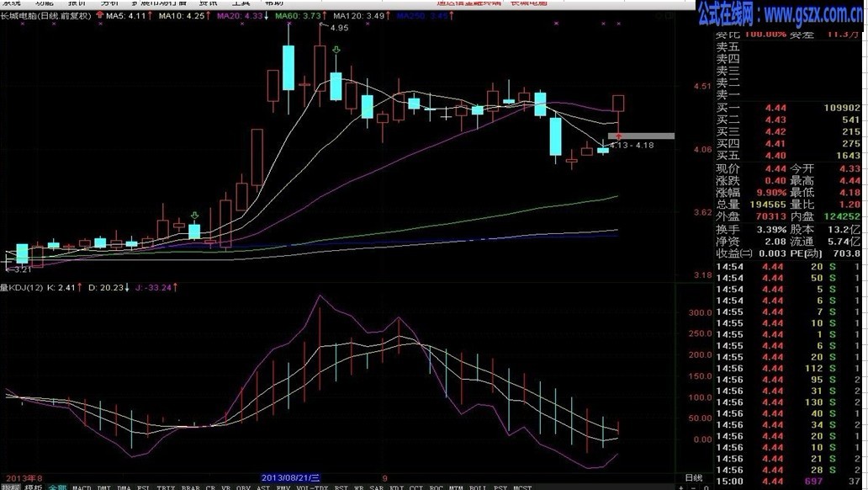Select the PSY indicator tab

(500, 487)
